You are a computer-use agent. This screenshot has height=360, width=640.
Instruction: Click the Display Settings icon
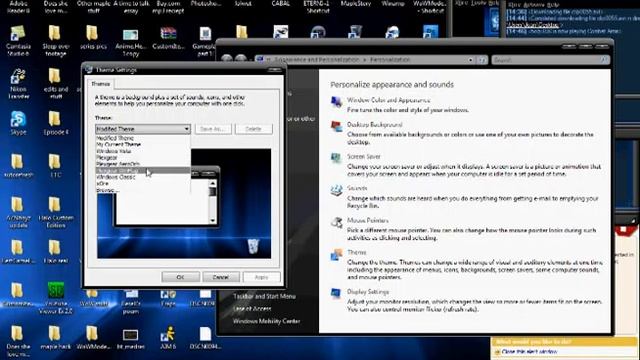pos(336,293)
